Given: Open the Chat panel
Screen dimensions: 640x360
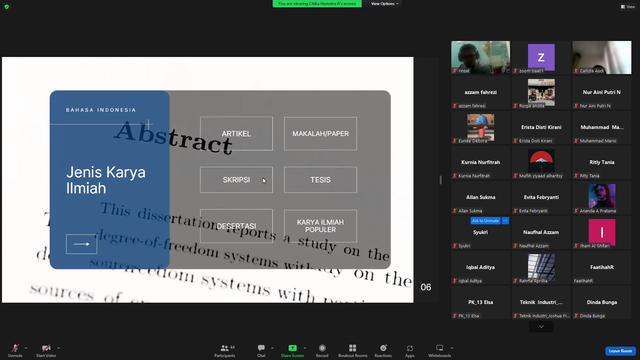Looking at the screenshot, I should pyautogui.click(x=261, y=350).
